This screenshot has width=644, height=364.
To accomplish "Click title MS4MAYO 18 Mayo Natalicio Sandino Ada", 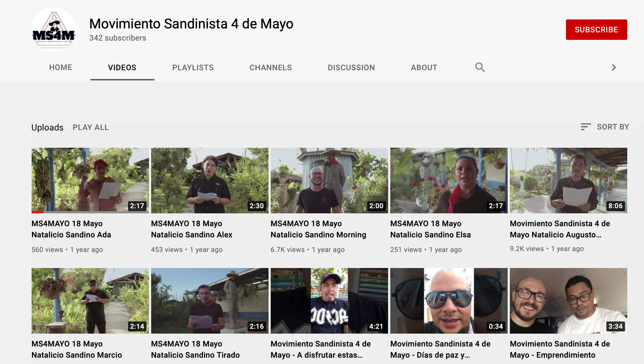I will point(71,229).
